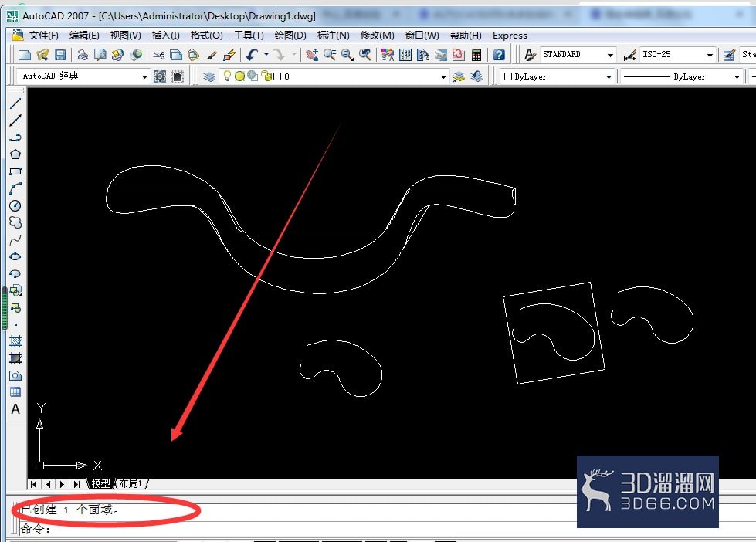Screen dimensions: 756x542
Task: Click the Undo arrow icon
Action: point(252,55)
